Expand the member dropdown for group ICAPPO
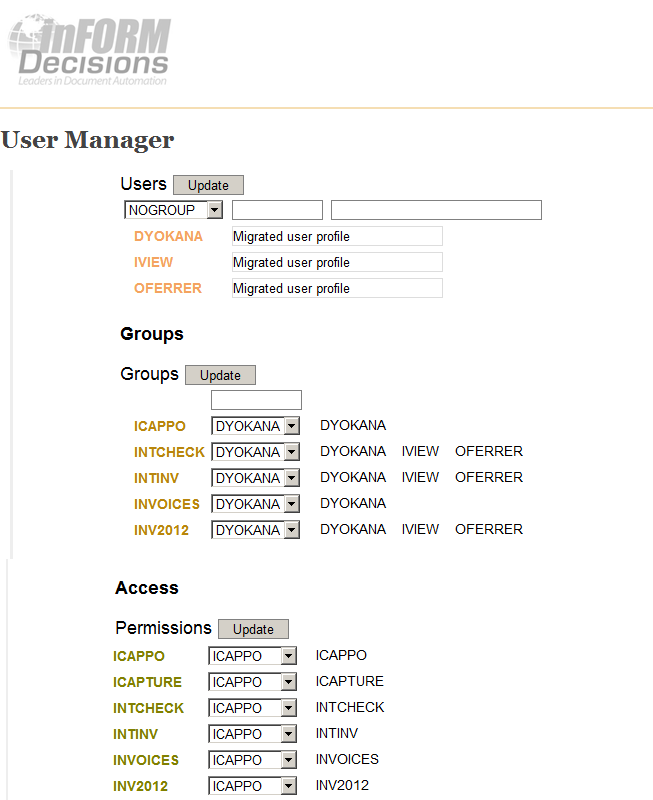The width and height of the screenshot is (653, 800). click(256, 426)
